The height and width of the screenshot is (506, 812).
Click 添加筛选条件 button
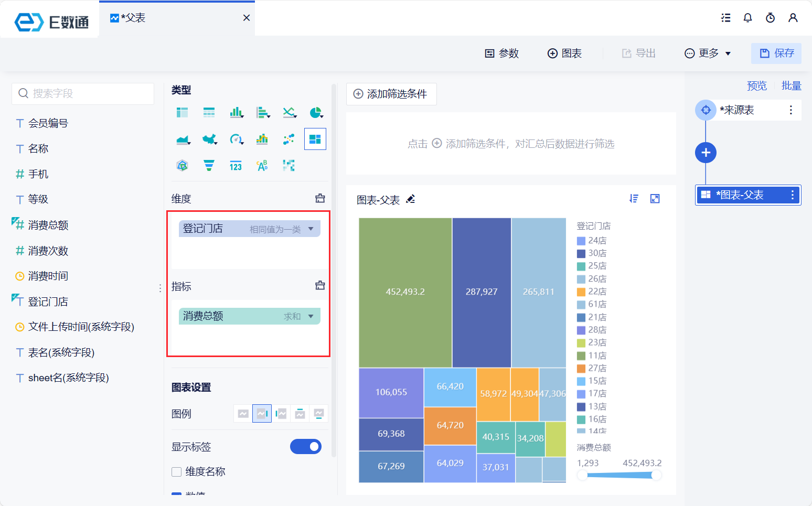tap(391, 94)
